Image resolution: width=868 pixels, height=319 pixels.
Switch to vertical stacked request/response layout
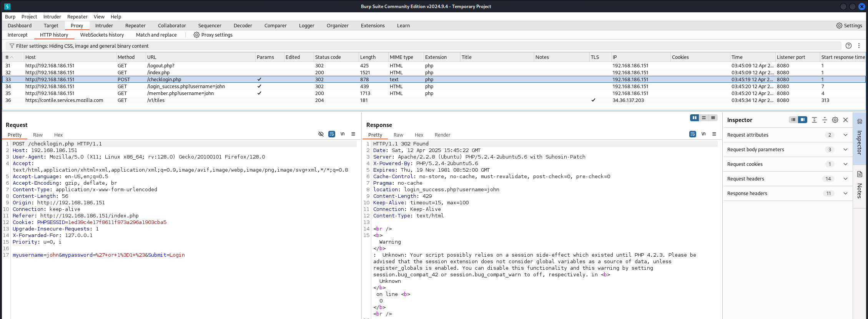coord(704,118)
